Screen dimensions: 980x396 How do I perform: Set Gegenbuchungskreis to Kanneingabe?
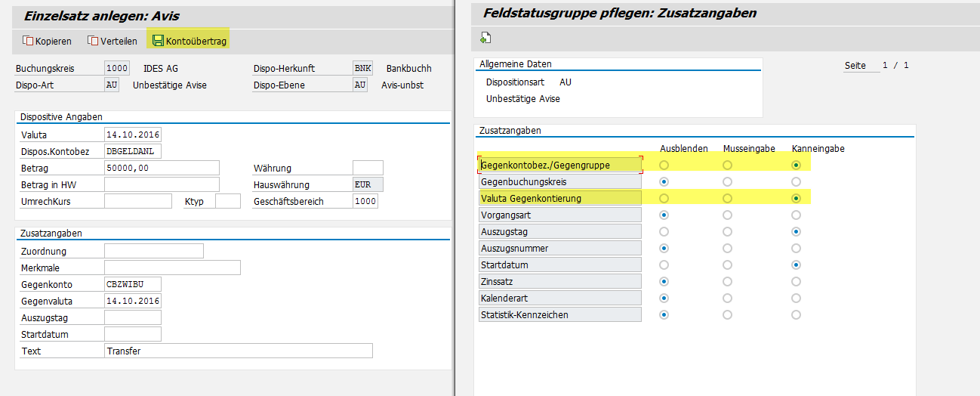coord(796,181)
